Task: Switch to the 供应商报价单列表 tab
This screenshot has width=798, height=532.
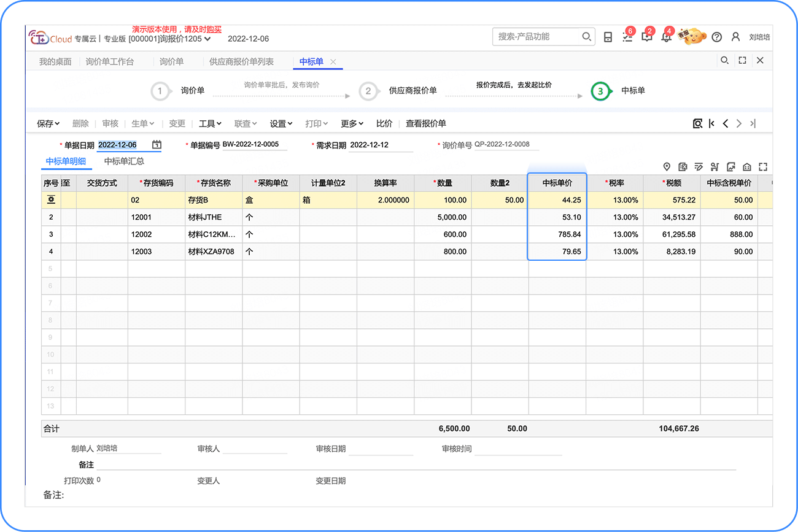Action: [x=241, y=61]
